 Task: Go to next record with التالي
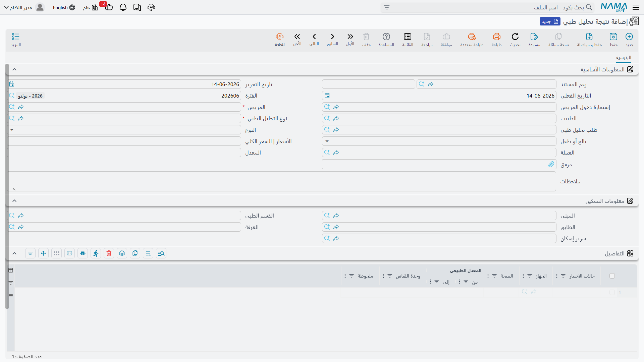coord(314,40)
